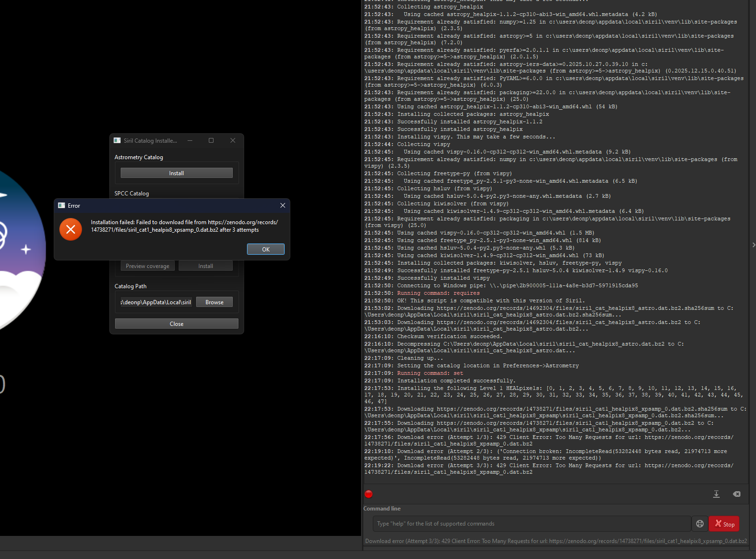Install the Astrometry Catalog

tap(177, 173)
